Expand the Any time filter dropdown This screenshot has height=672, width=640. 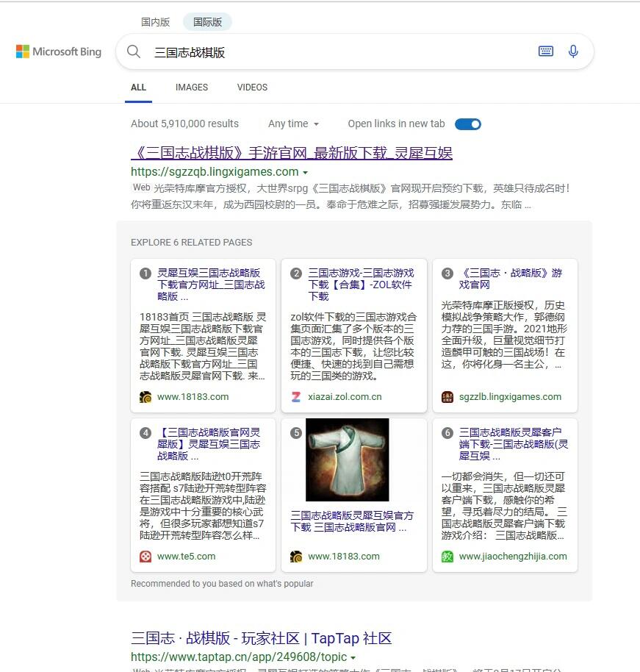[293, 124]
